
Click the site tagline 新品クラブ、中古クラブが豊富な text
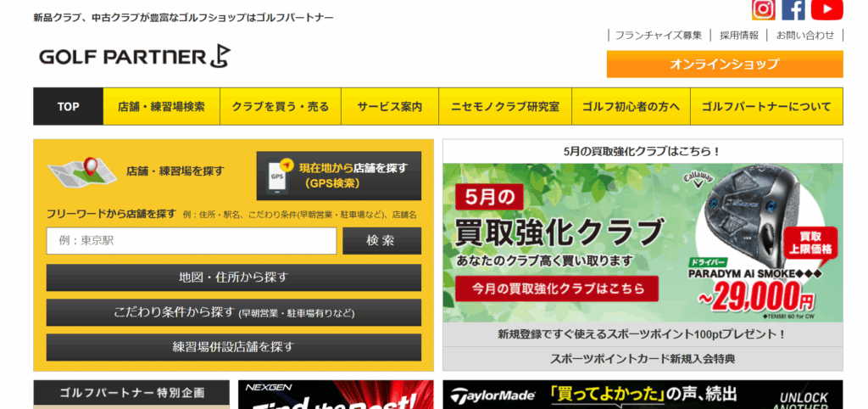tap(183, 18)
